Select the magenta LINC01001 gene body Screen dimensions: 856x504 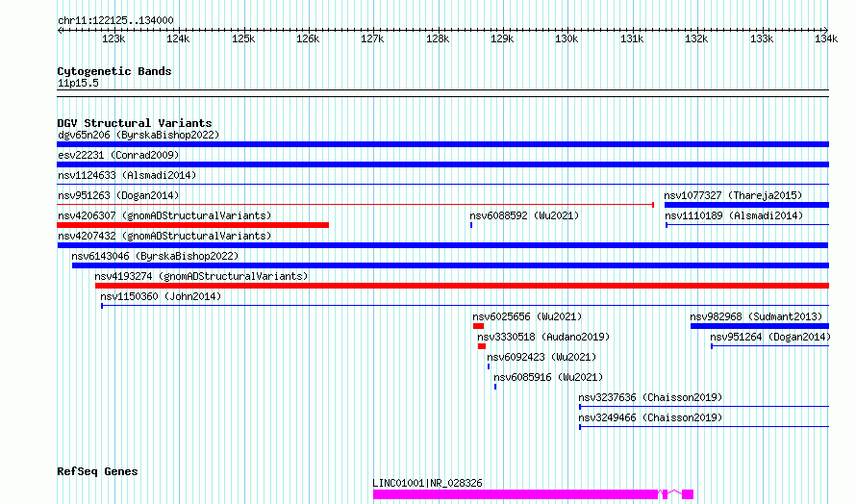coord(516,494)
